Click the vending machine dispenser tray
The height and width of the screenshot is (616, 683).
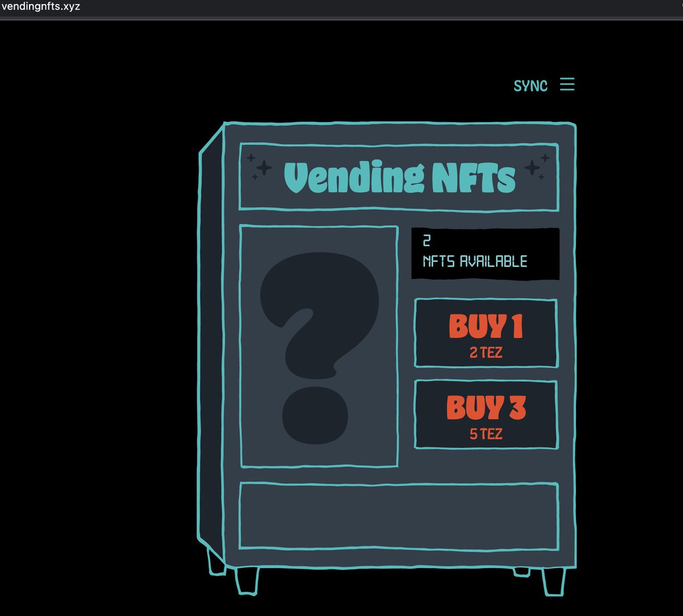[398, 515]
